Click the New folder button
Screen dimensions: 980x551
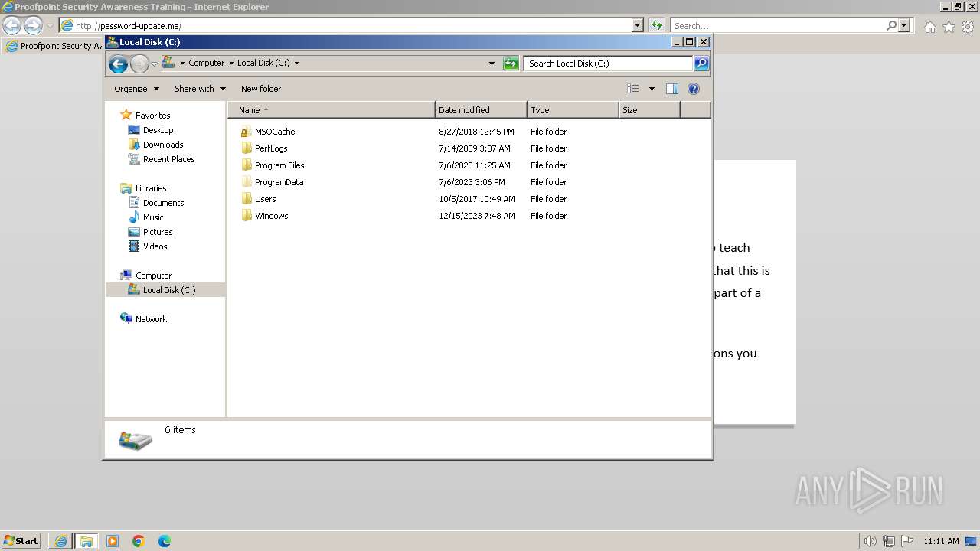coord(261,89)
